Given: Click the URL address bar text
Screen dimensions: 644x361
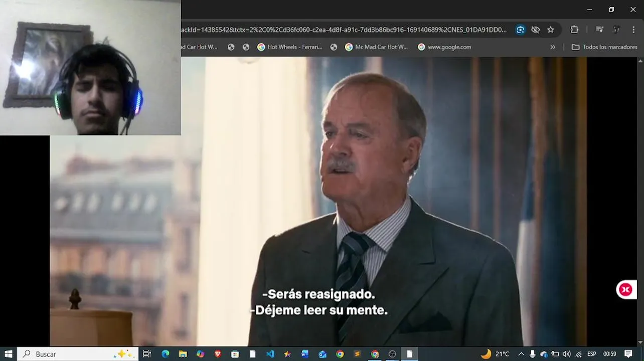Looking at the screenshot, I should pyautogui.click(x=344, y=30).
